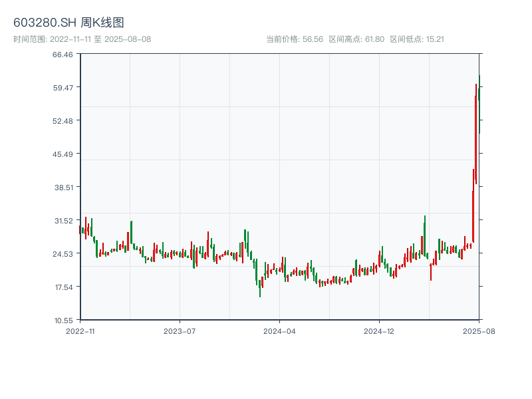Click y-axis value 17.54
This screenshot has width=532, height=399.
click(63, 287)
